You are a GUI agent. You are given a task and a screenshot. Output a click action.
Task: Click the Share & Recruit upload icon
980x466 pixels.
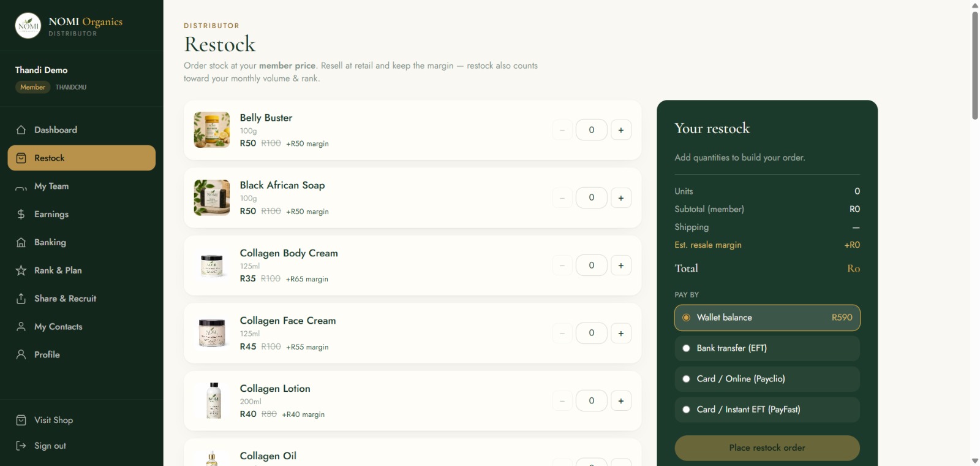[x=21, y=299]
